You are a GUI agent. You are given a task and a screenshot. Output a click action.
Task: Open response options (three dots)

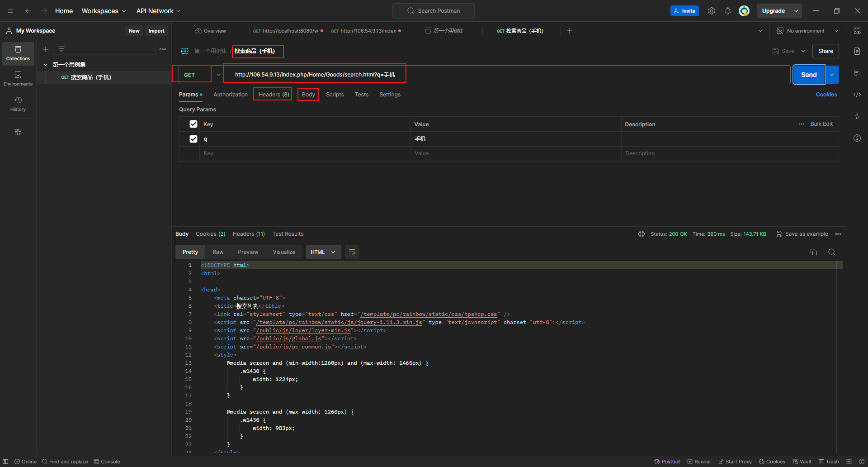838,234
